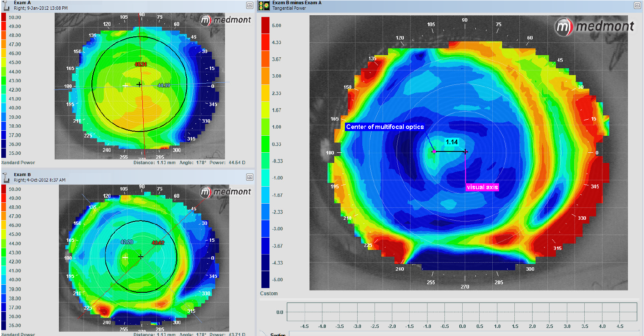Image resolution: width=644 pixels, height=336 pixels.
Task: Toggle the Exam A panel expand control
Action: [x=249, y=5]
